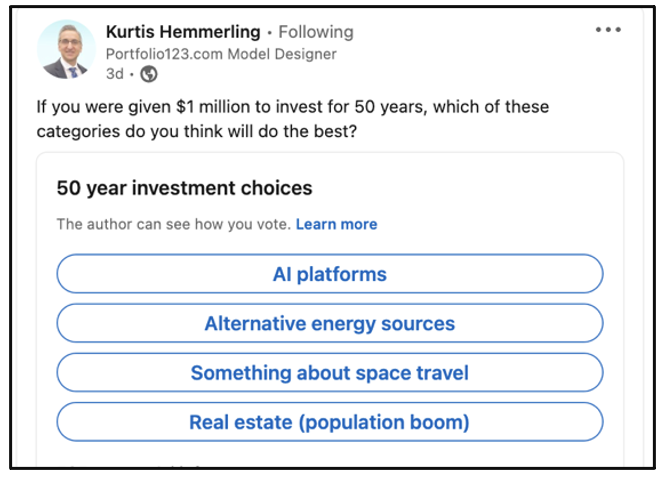Select Real estate (population boom) option
The image size is (664, 480).
point(330,422)
